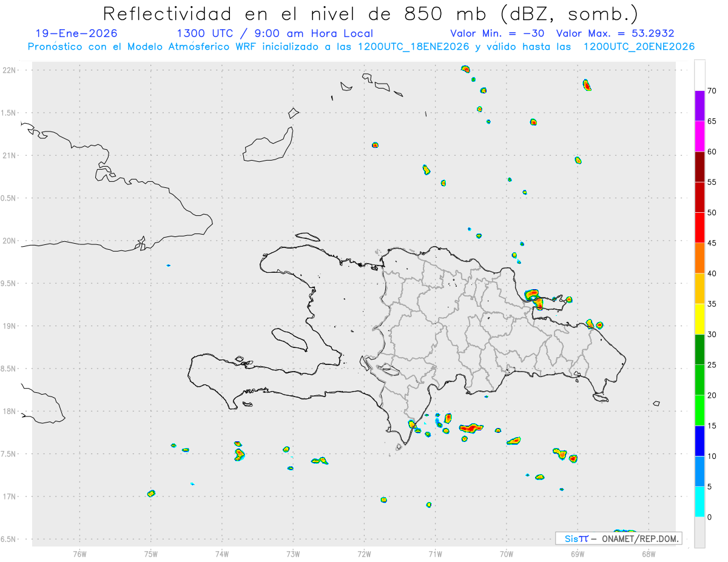Click the longitude axis label "72W"
This screenshot has height=562, width=728.
(x=364, y=554)
